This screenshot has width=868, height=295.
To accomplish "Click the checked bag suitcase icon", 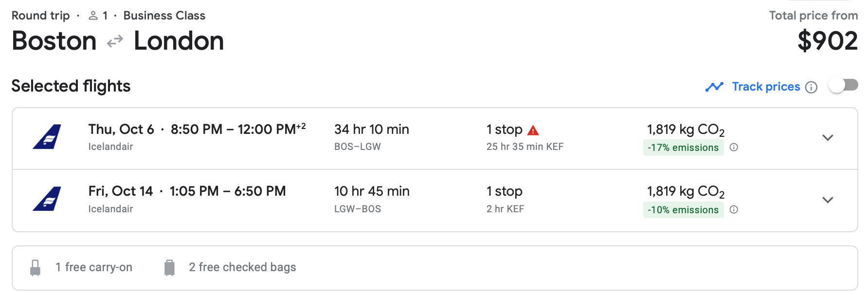I will click(x=169, y=267).
